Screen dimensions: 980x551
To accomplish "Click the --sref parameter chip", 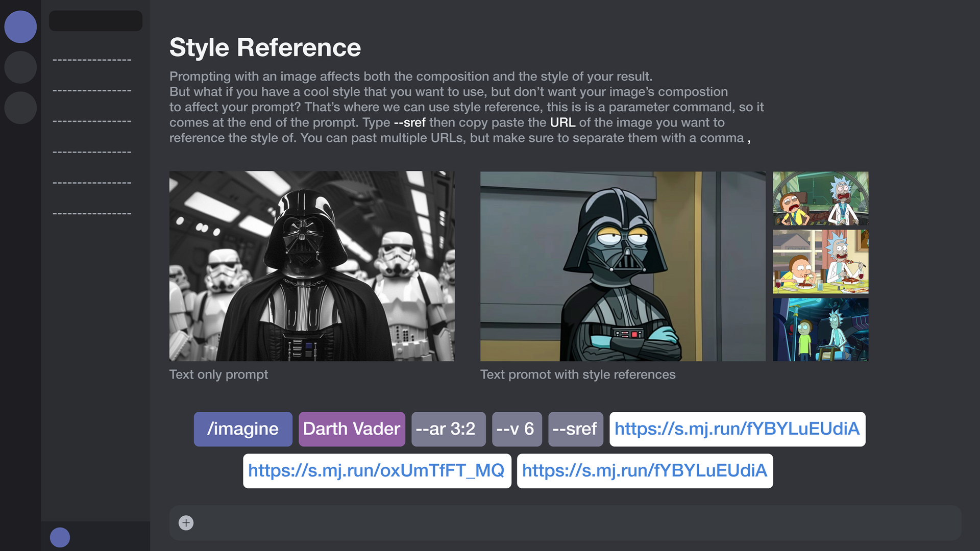I will (x=576, y=429).
